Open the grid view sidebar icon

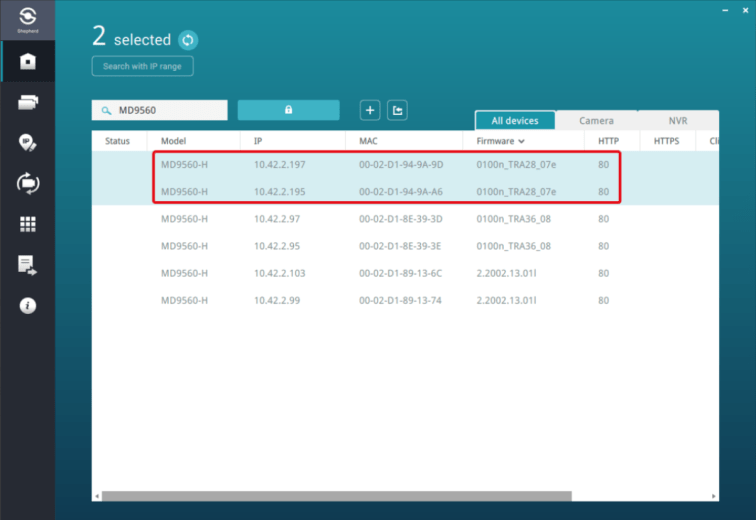[x=27, y=224]
